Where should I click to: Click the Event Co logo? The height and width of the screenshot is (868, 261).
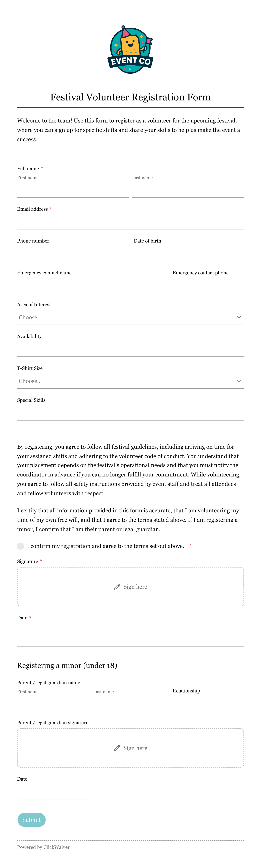pos(130,50)
